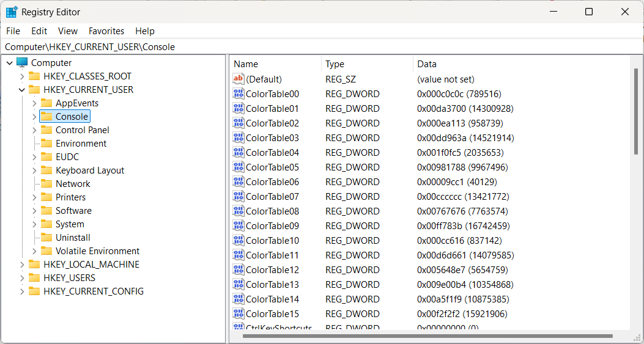Click the registry path address bar
This screenshot has height=344, width=644.
point(321,47)
